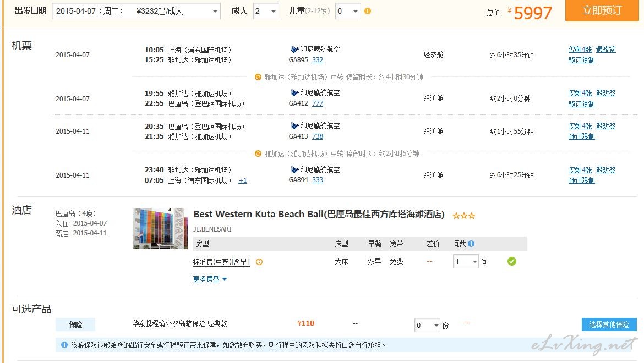Open the room count dropdown
The image size is (644, 363).
(466, 261)
